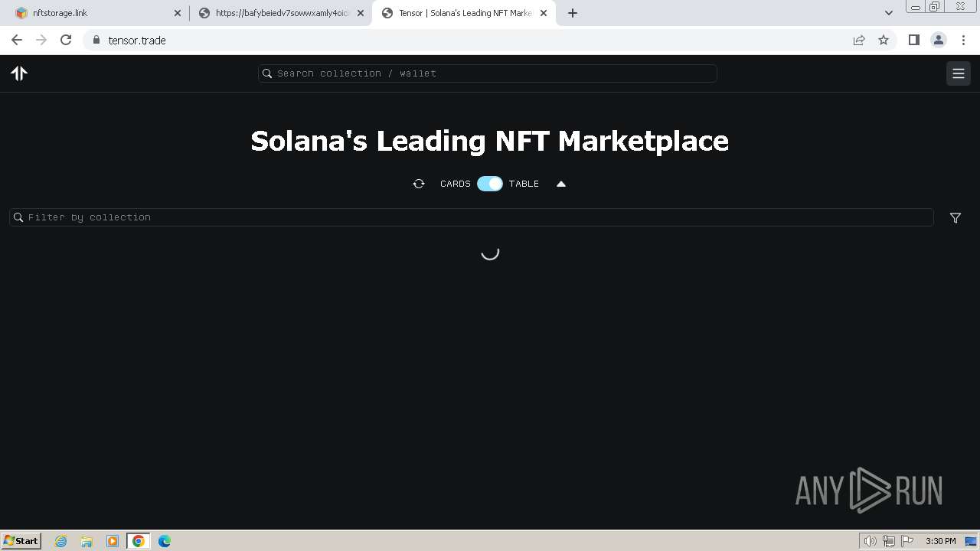980x551 pixels.
Task: Open media player from taskbar
Action: tap(113, 541)
